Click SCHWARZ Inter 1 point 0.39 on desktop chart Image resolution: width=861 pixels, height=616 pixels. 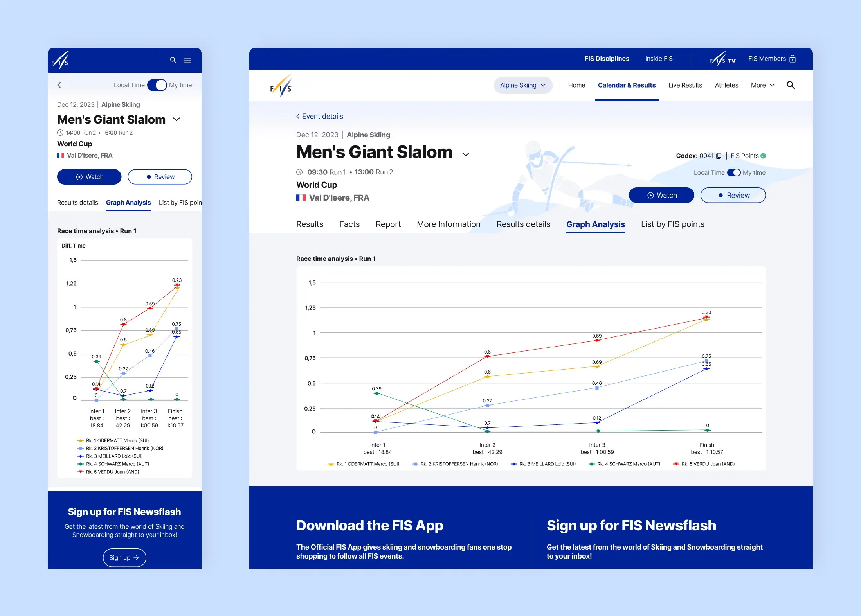click(376, 393)
